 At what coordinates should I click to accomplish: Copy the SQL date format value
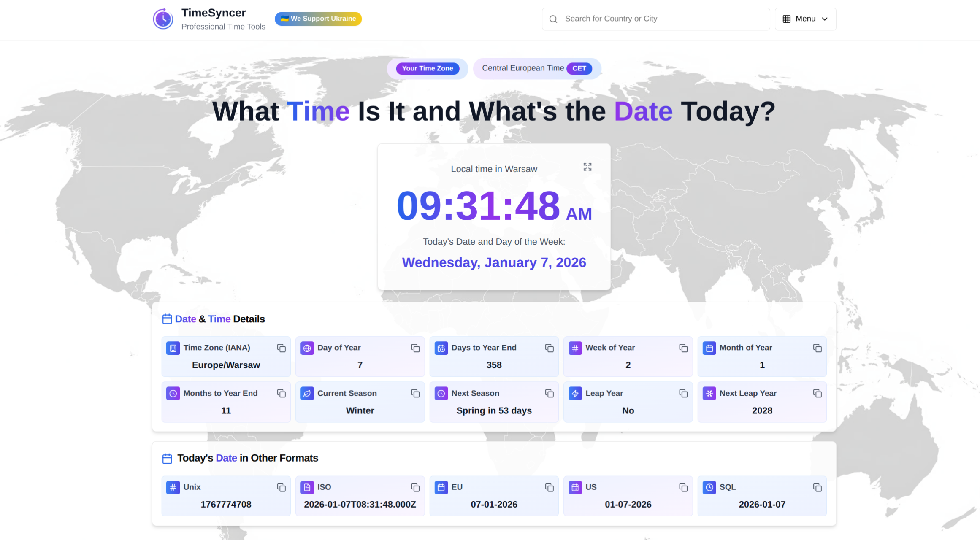[818, 487]
